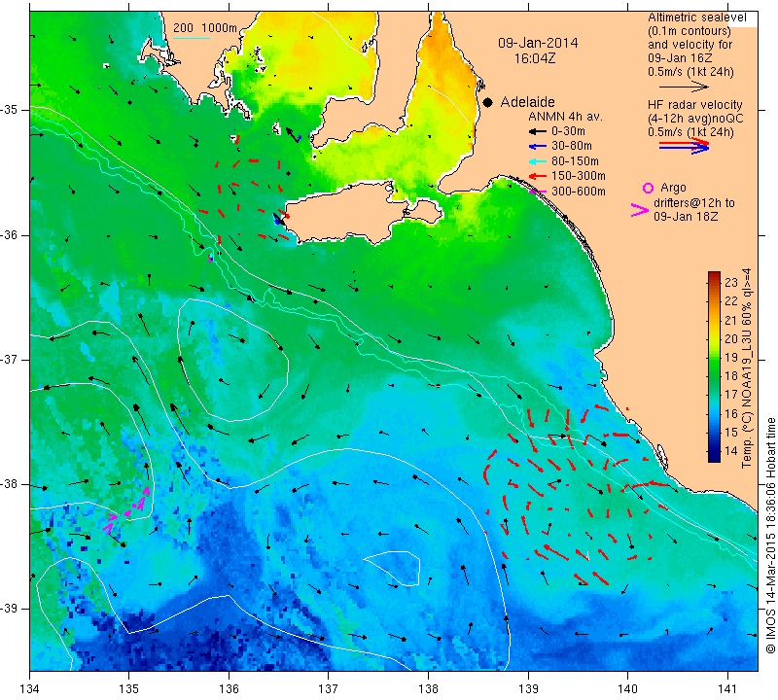Image resolution: width=778 pixels, height=700 pixels.
Task: Click the latitude axis label '-37'
Action: (10, 359)
